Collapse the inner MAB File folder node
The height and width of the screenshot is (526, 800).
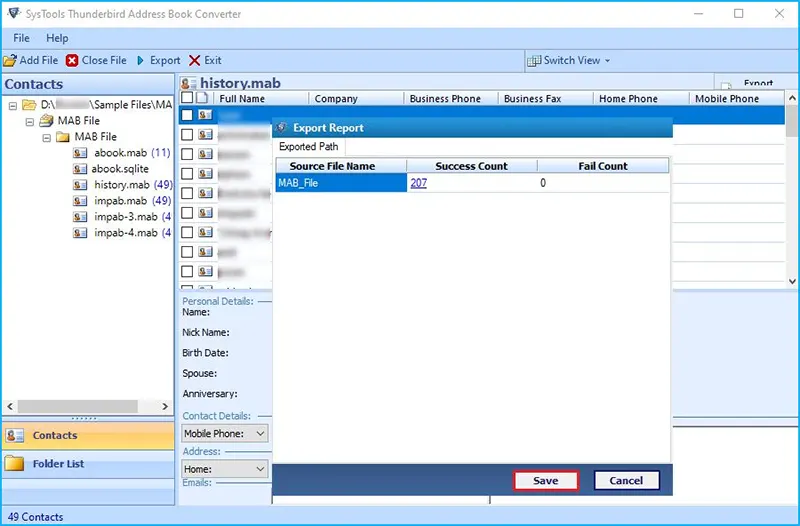[46, 138]
